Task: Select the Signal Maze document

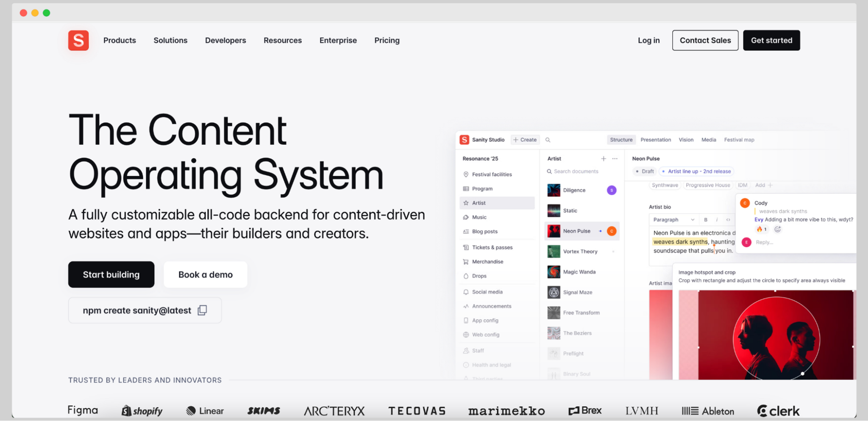Action: tap(581, 292)
